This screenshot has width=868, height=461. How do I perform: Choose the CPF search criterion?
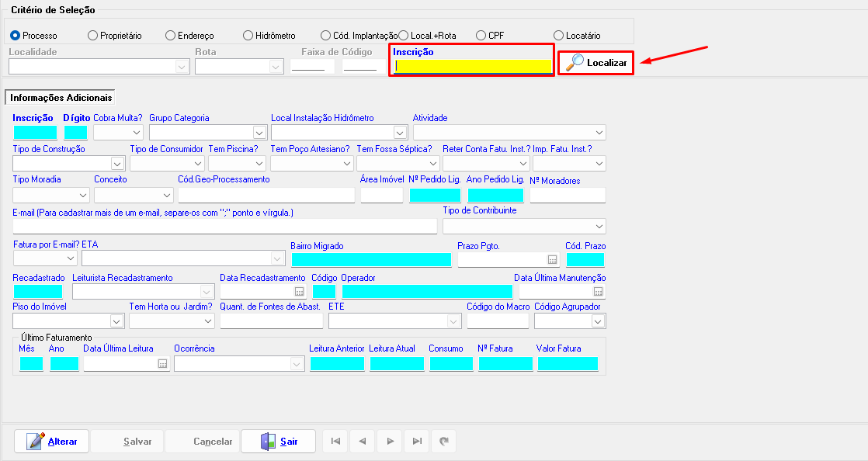(x=481, y=36)
